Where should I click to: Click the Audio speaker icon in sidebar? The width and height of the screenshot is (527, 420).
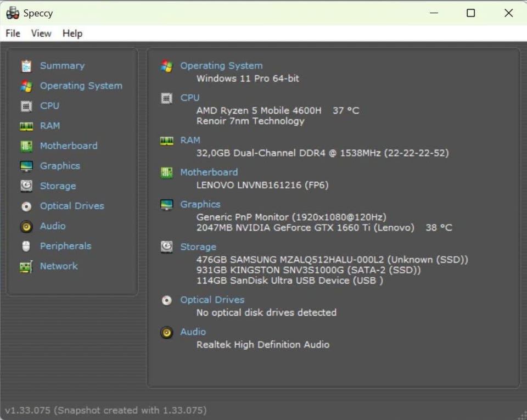pos(26,226)
